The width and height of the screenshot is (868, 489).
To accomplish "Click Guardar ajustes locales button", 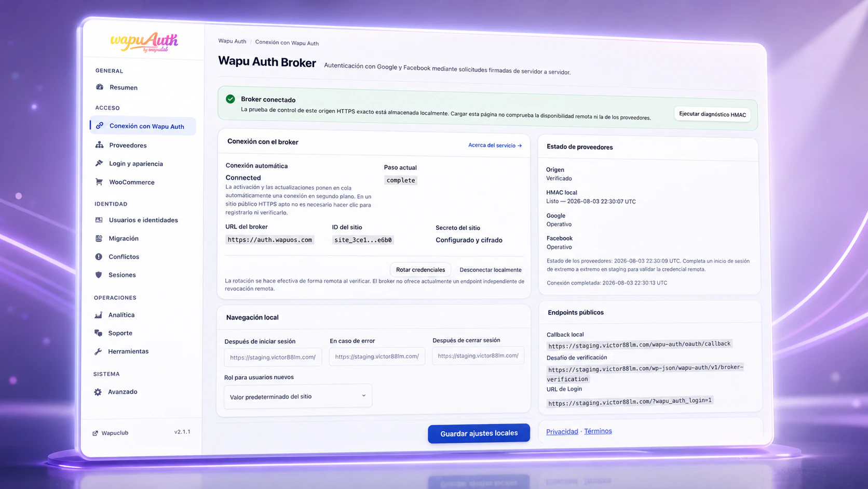I will tap(479, 433).
